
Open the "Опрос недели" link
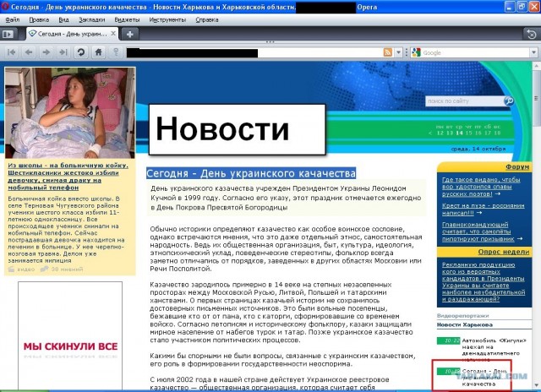pos(504,252)
